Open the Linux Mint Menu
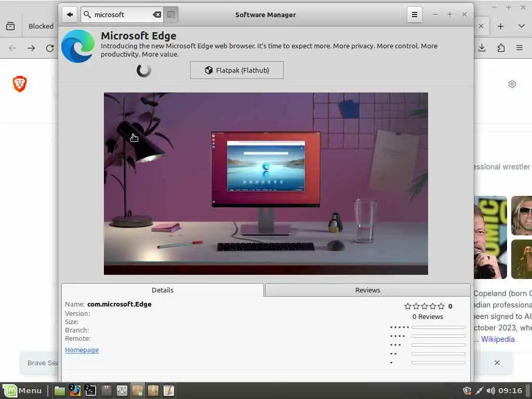The height and width of the screenshot is (399, 532). [23, 391]
